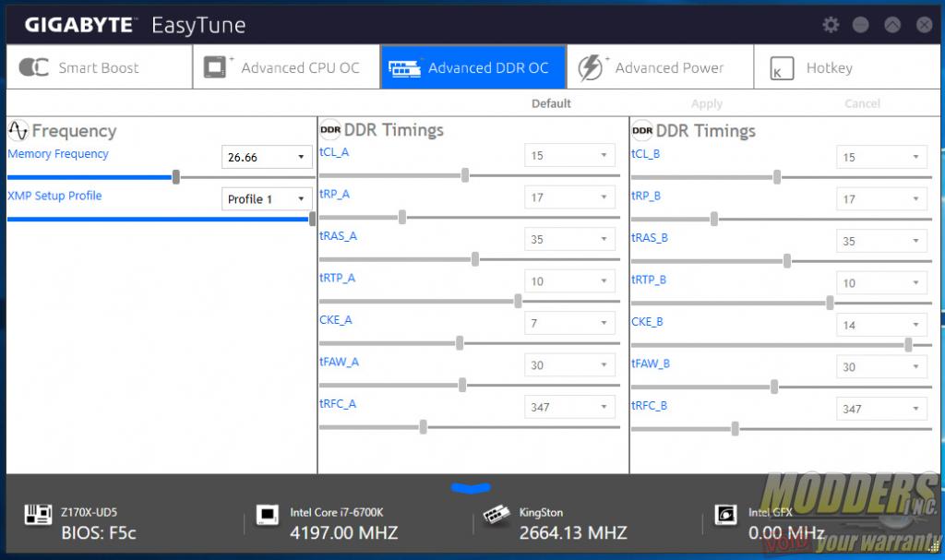Screen dimensions: 945x560
Task: Open the Advanced Power tab
Action: click(659, 68)
